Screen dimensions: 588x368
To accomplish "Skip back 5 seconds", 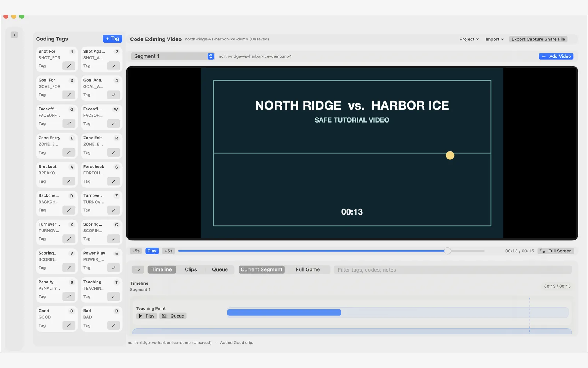I will coord(136,251).
